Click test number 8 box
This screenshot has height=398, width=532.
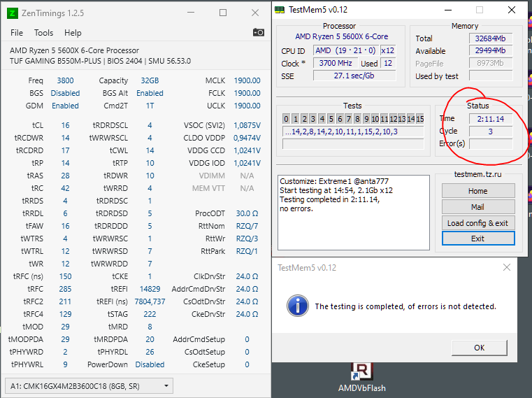[x=357, y=119]
